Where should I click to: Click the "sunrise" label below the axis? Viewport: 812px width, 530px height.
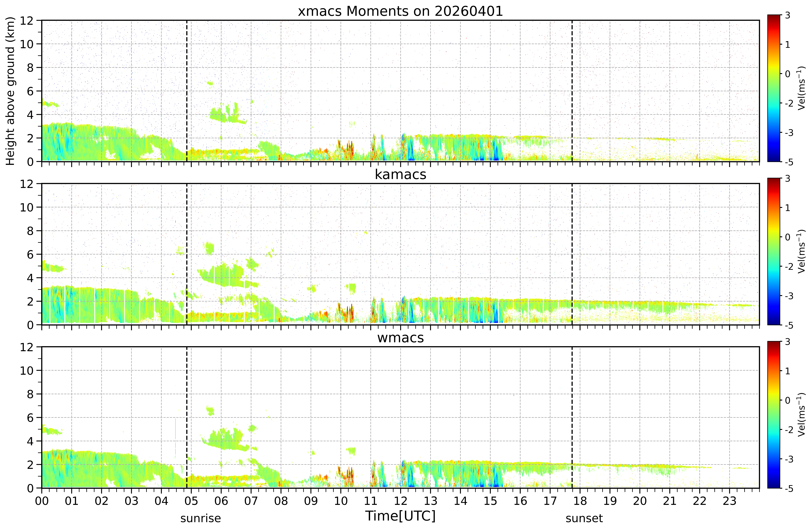(201, 518)
